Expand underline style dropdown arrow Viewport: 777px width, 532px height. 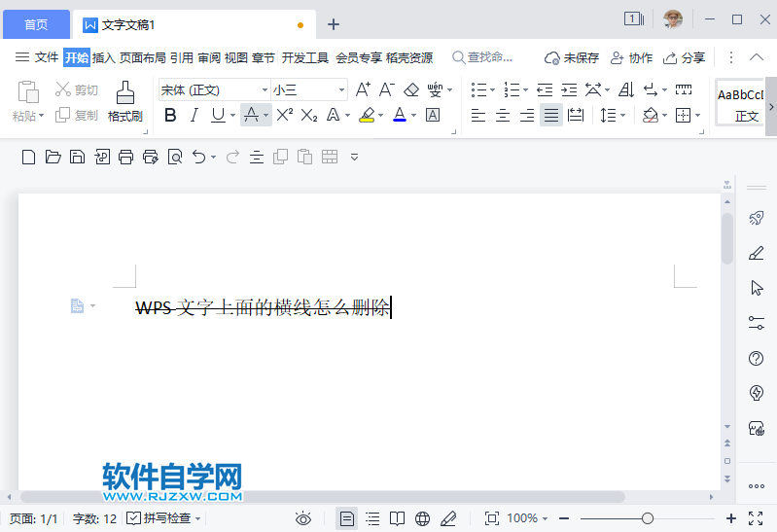(x=232, y=116)
